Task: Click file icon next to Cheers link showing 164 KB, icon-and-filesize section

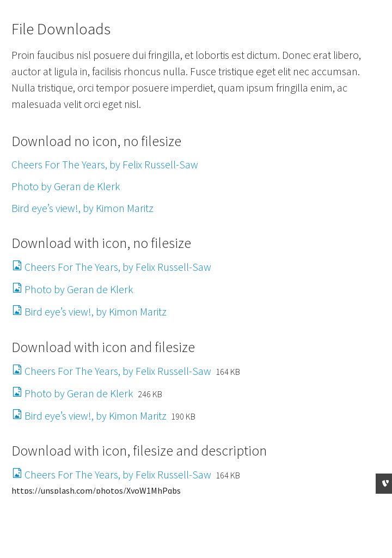Action: 17,370
